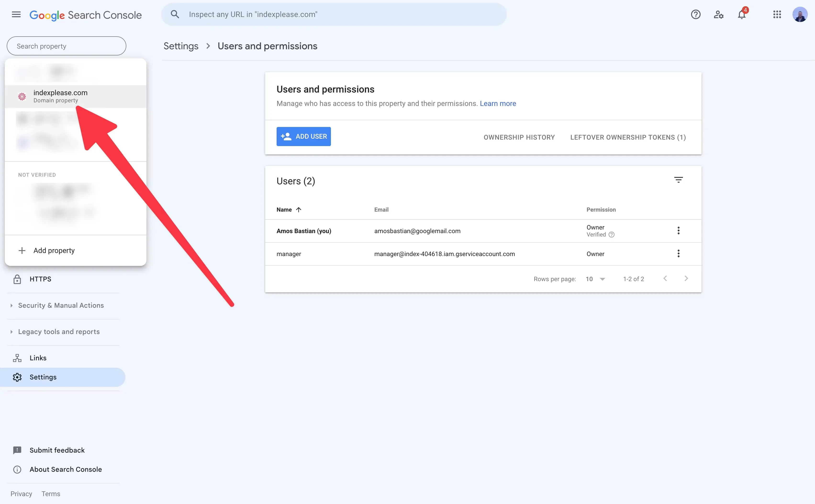Open more options for Amos Bastian row
This screenshot has width=815, height=504.
pos(678,230)
